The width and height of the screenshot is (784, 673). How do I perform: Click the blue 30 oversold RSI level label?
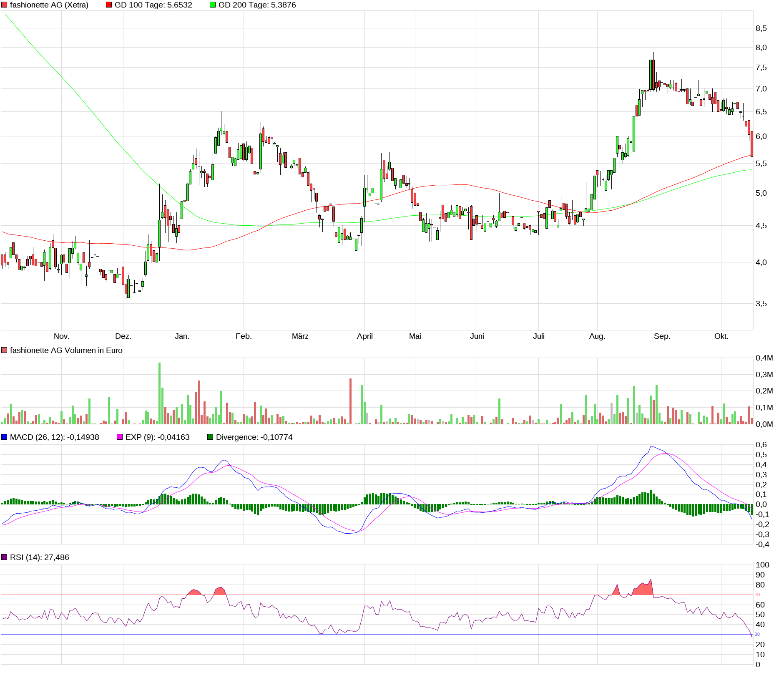tap(757, 634)
